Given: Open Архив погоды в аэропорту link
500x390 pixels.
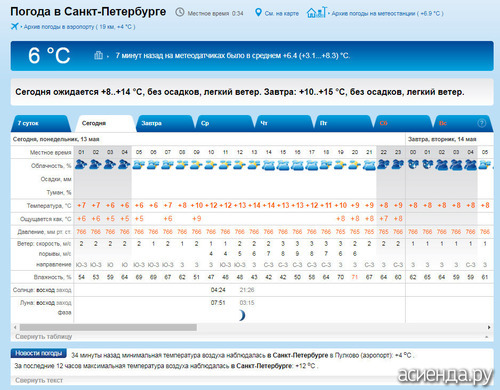Looking at the screenshot, I should click(x=79, y=27).
